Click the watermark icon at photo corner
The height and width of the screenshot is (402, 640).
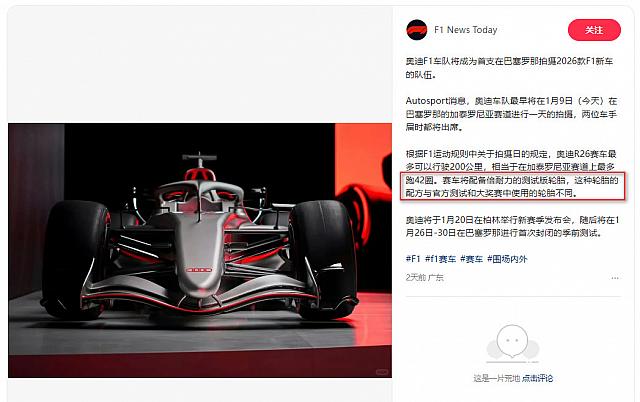pyautogui.click(x=382, y=372)
